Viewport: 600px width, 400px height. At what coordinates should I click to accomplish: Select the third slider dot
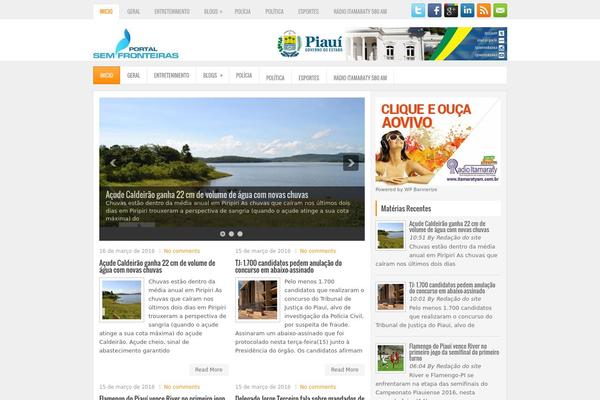coord(240,234)
